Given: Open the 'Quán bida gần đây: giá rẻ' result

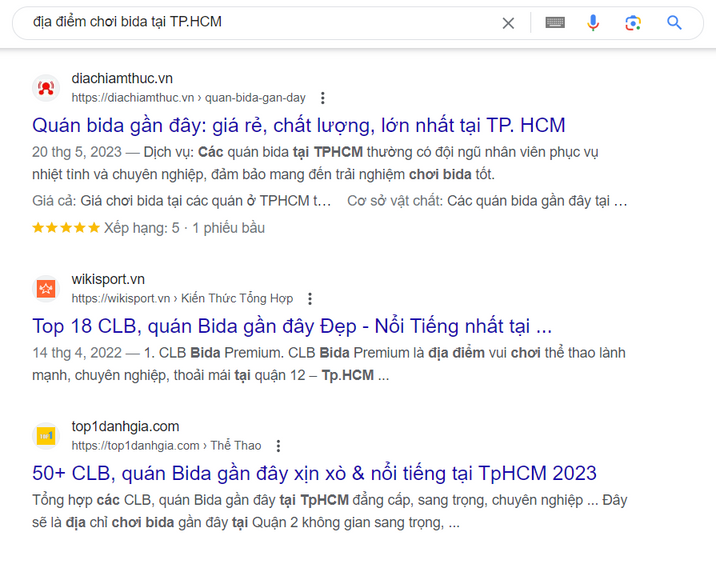Looking at the screenshot, I should pyautogui.click(x=298, y=125).
